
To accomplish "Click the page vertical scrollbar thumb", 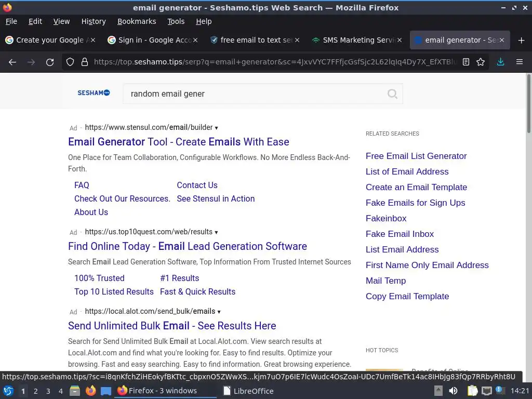I will click(528, 104).
